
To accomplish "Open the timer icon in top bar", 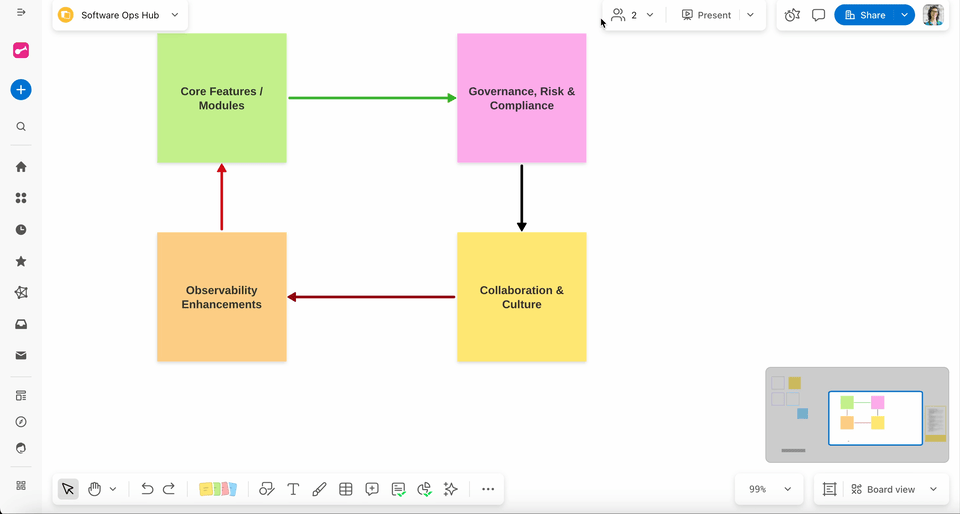I will click(792, 15).
